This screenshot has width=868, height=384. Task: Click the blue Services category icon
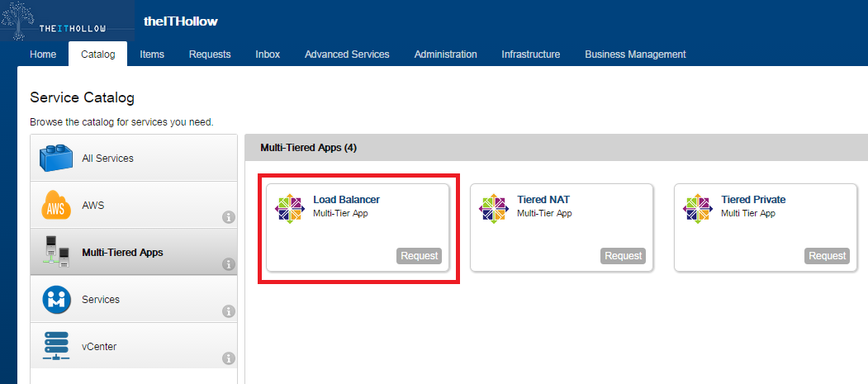56,299
